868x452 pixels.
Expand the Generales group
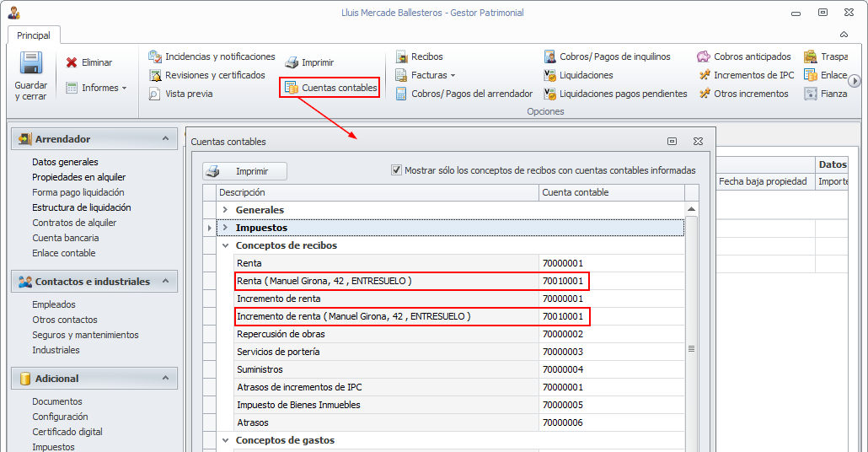point(225,210)
